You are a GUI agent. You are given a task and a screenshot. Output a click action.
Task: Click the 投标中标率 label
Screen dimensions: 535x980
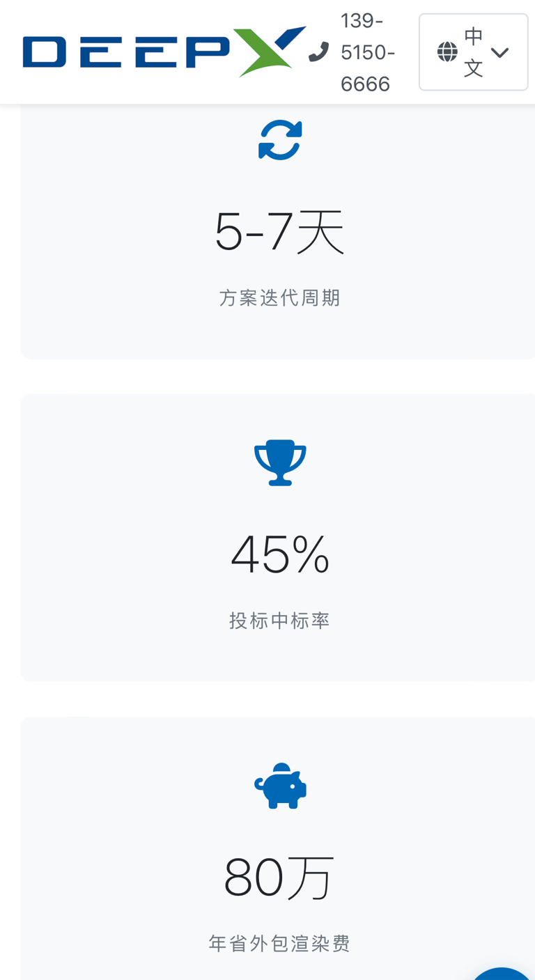tap(279, 621)
